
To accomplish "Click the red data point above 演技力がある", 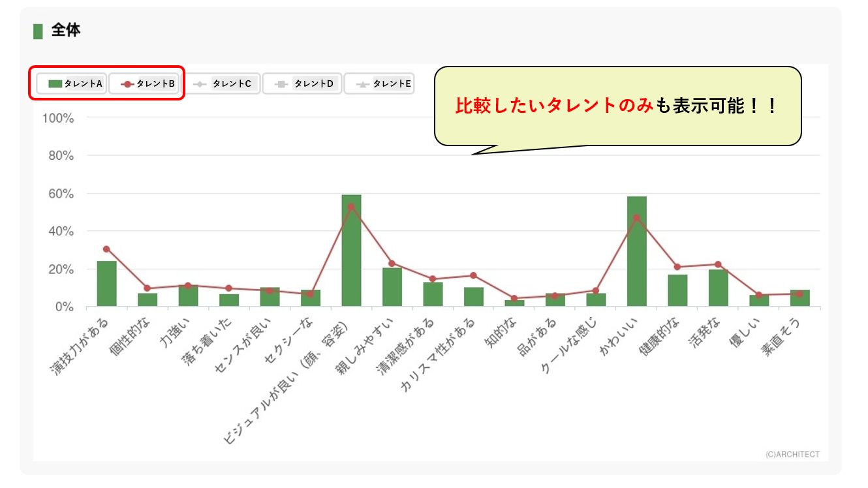I will pos(106,249).
